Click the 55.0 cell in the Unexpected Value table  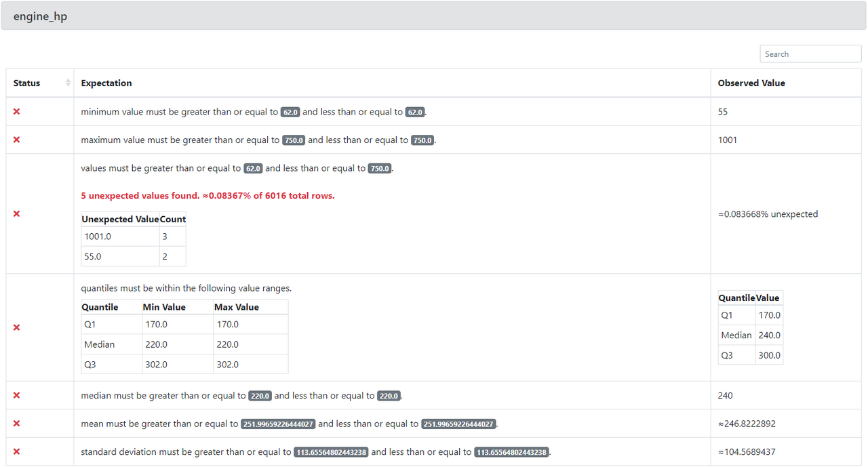tap(93, 257)
